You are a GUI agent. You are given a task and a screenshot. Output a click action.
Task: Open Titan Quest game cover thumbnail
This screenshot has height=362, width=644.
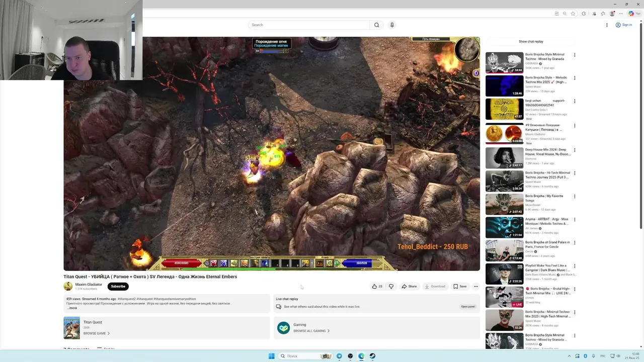coord(71,328)
